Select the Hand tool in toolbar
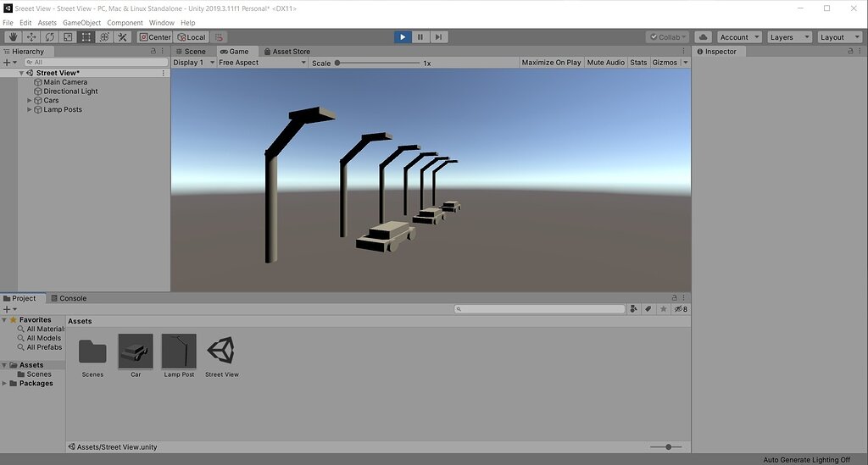 [x=13, y=37]
